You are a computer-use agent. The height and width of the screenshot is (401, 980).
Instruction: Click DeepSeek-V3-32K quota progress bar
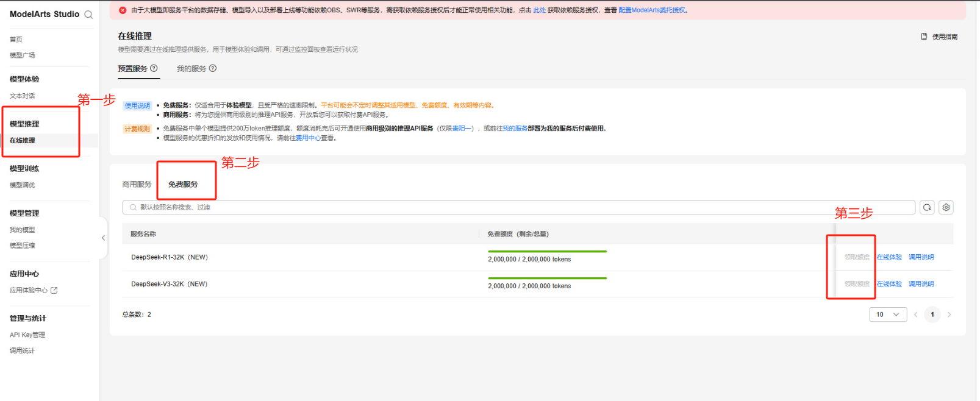pyautogui.click(x=547, y=278)
